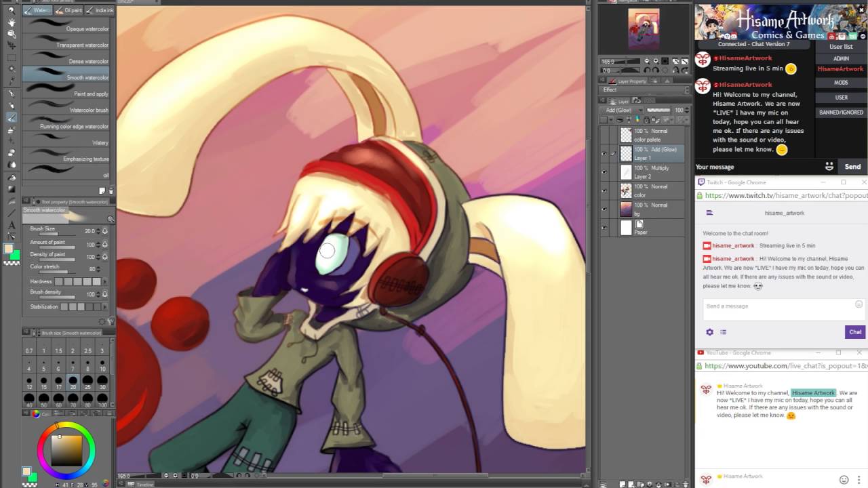868x488 pixels.
Task: Pick brush size preset 25
Action: coord(87,382)
